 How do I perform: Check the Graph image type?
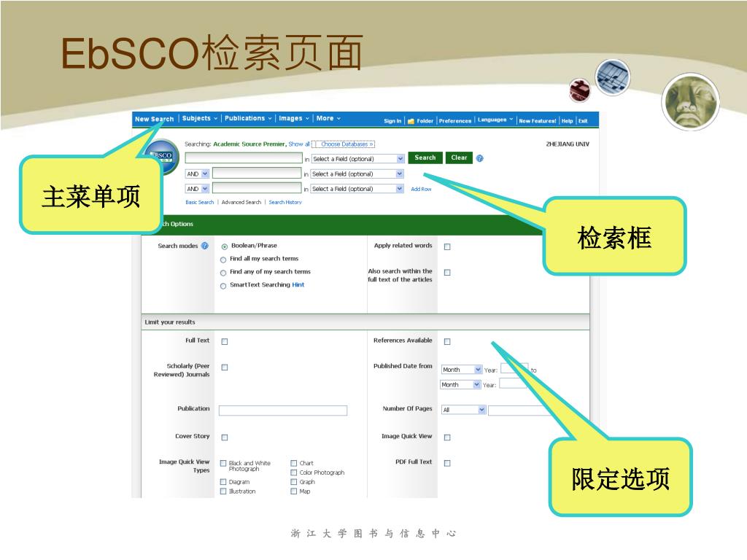pos(294,482)
